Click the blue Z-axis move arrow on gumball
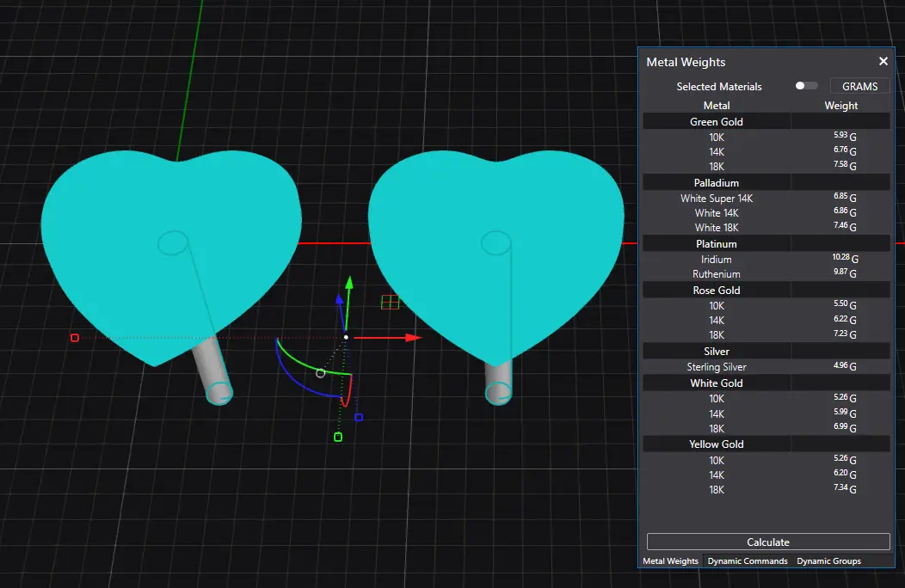This screenshot has height=588, width=905. [x=339, y=301]
